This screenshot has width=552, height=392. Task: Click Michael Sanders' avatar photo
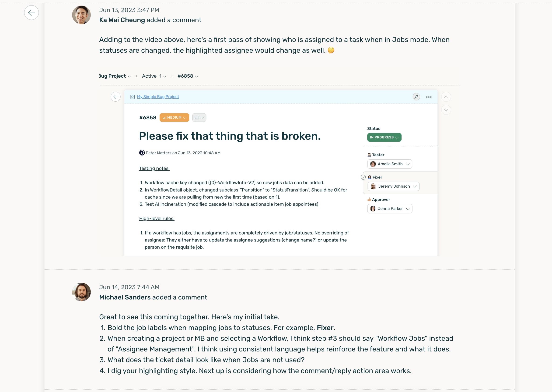(81, 292)
